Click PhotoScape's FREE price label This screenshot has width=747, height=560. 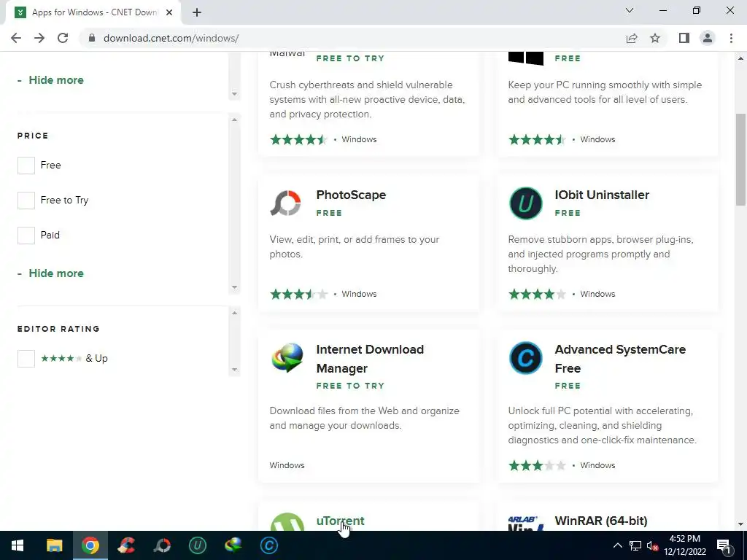(x=329, y=213)
